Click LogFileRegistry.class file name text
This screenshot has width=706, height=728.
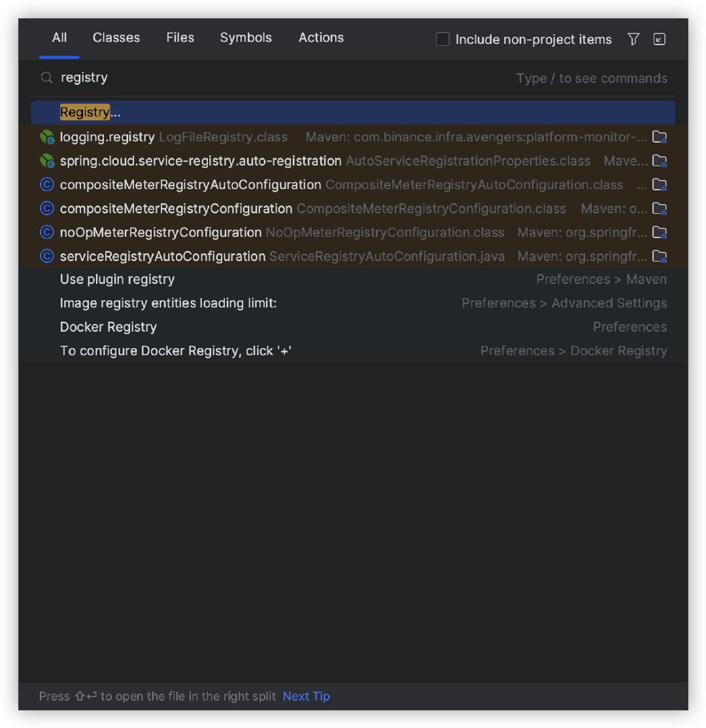coord(223,137)
